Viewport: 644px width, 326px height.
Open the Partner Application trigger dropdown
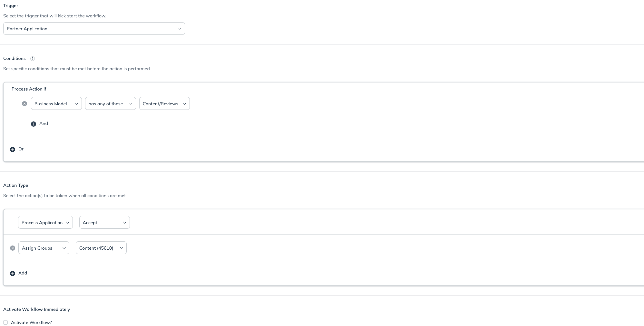[x=94, y=29]
